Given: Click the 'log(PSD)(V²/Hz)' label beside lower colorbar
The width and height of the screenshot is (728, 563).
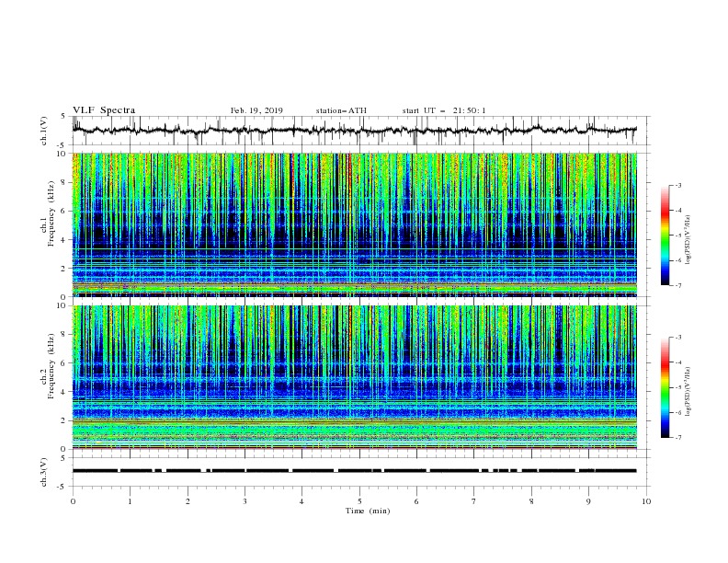Looking at the screenshot, I should coord(688,392).
